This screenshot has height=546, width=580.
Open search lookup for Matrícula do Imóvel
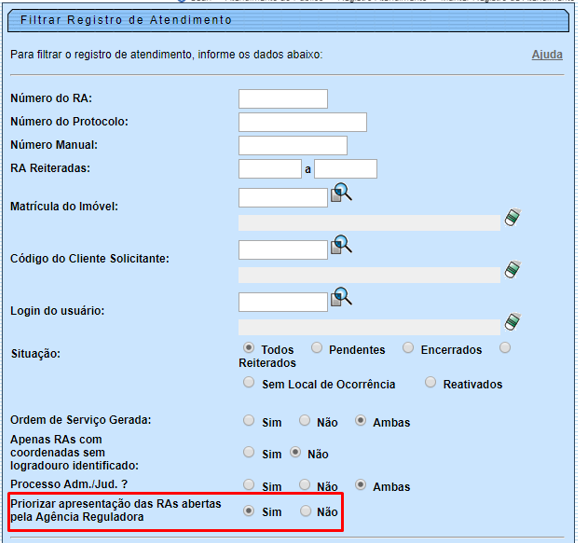[x=341, y=192]
